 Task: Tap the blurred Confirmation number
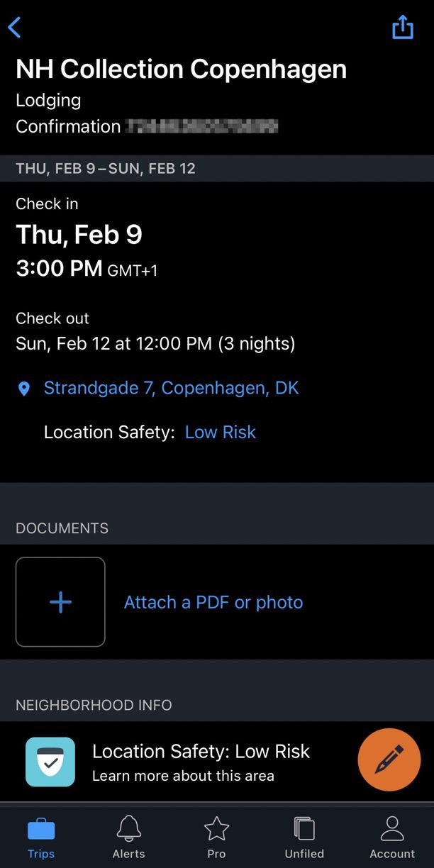point(201,127)
